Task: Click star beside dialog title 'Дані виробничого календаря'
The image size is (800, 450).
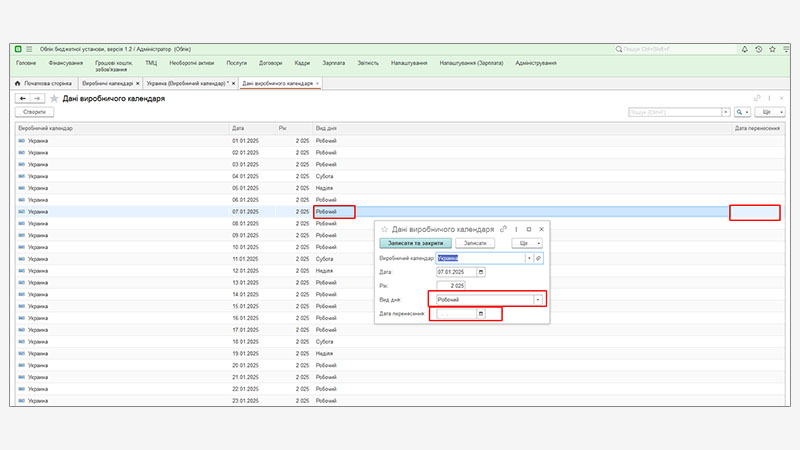Action: pyautogui.click(x=384, y=229)
